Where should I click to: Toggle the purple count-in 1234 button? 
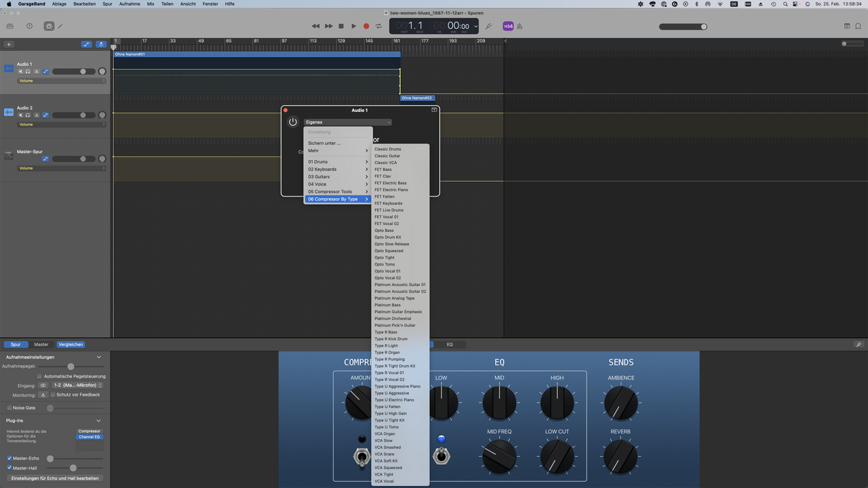coord(508,26)
